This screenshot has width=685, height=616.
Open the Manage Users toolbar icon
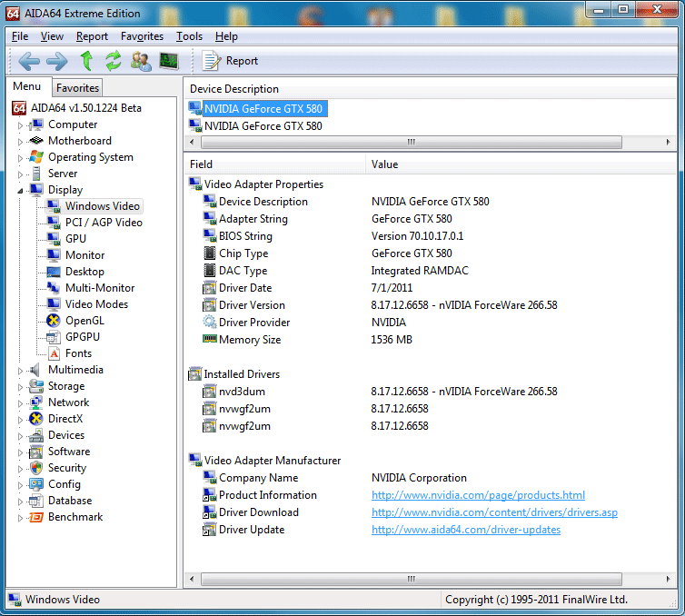pyautogui.click(x=141, y=61)
